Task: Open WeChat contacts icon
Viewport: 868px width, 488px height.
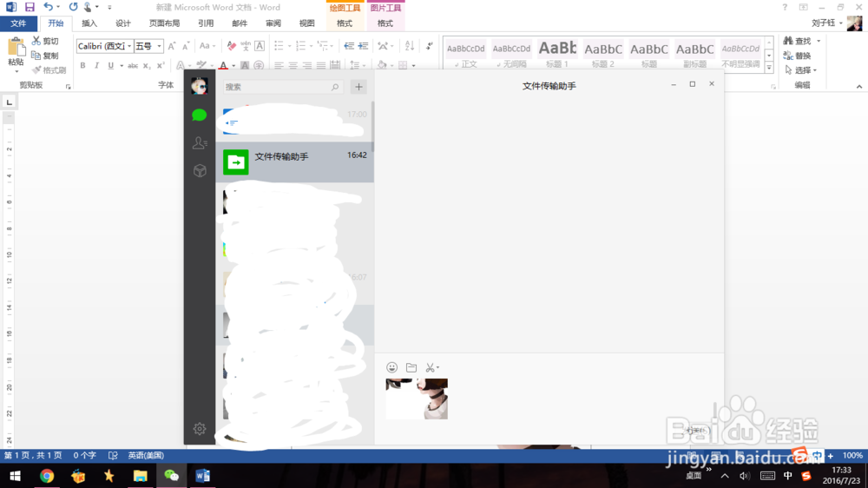Action: pyautogui.click(x=200, y=143)
